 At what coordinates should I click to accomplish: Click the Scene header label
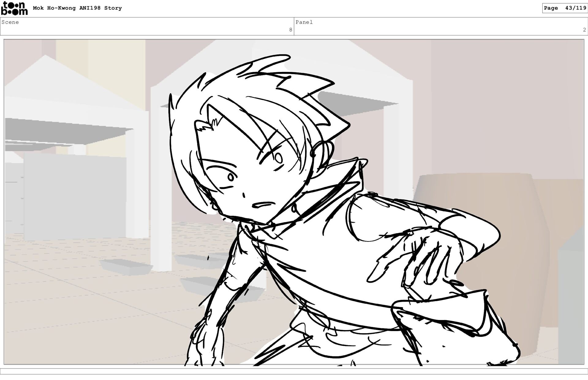click(10, 22)
